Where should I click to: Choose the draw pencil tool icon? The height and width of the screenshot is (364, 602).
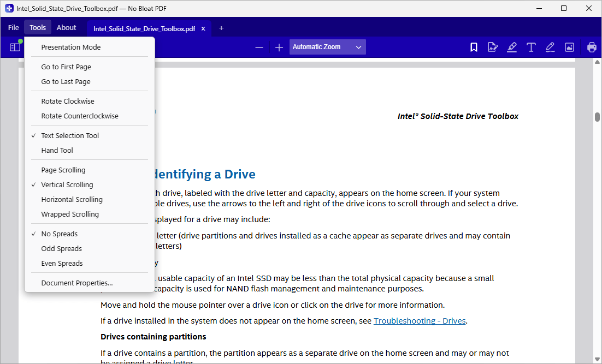pos(550,47)
